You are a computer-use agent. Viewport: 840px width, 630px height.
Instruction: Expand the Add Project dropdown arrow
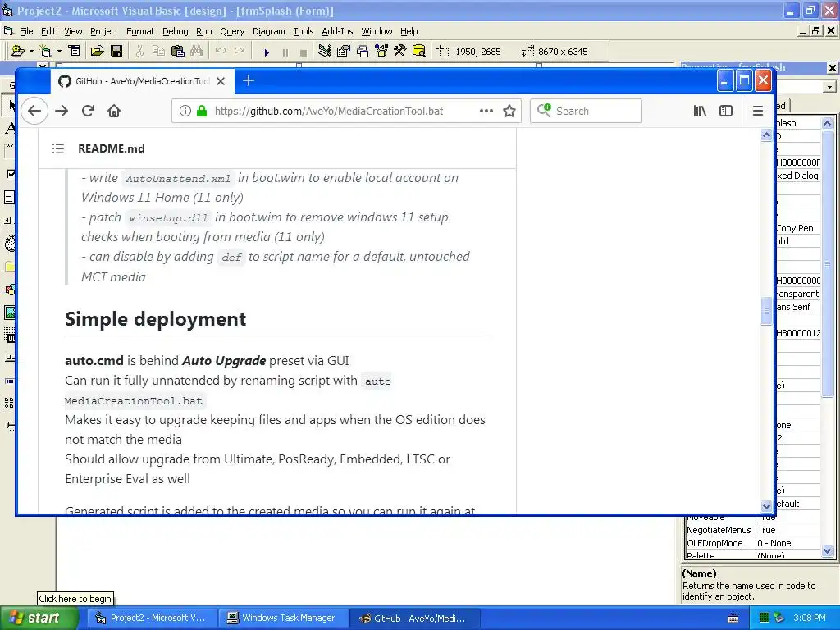click(x=31, y=52)
